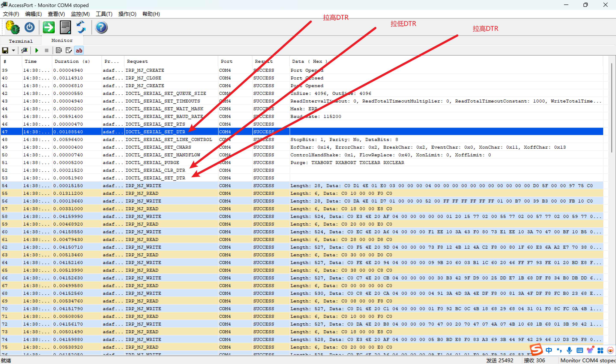Switch to the Terminal tab

[x=21, y=41]
